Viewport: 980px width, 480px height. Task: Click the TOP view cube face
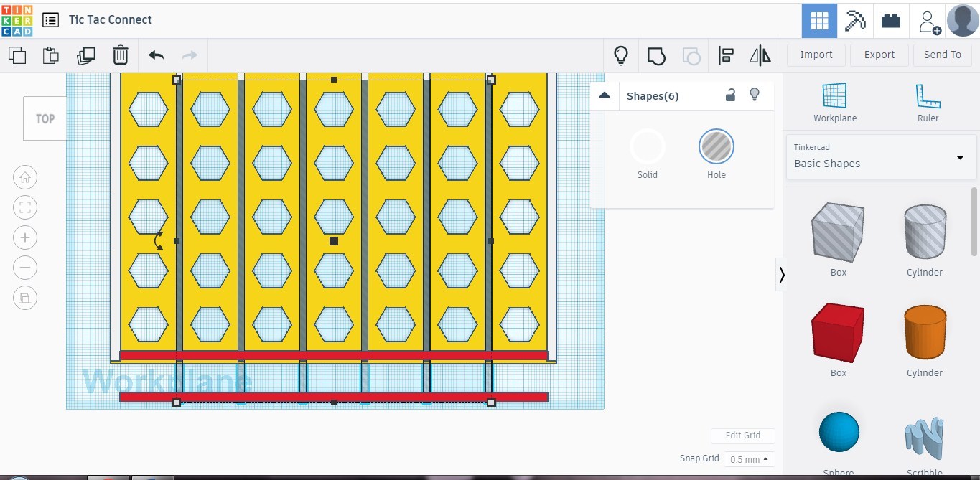point(45,118)
